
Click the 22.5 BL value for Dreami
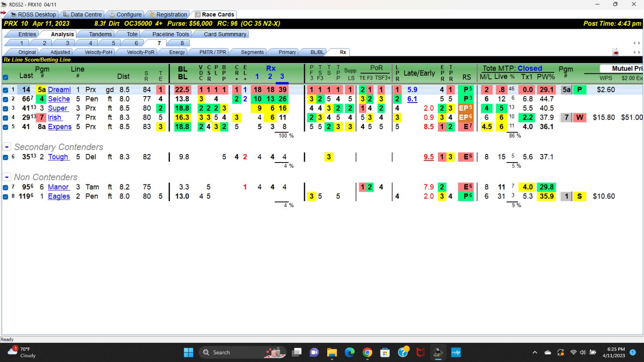[182, 90]
